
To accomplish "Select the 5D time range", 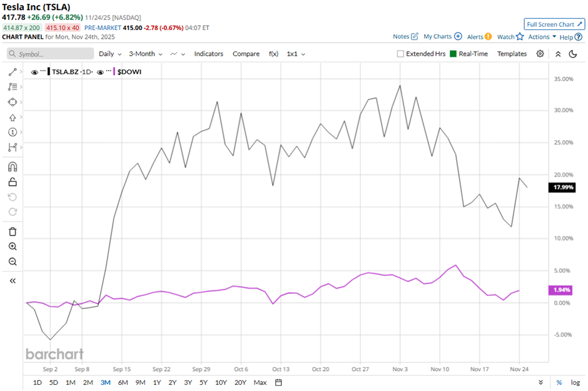I will [x=54, y=382].
